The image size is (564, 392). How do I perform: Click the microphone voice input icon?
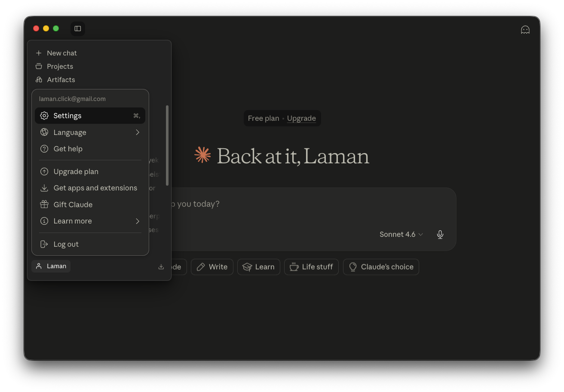[440, 234]
